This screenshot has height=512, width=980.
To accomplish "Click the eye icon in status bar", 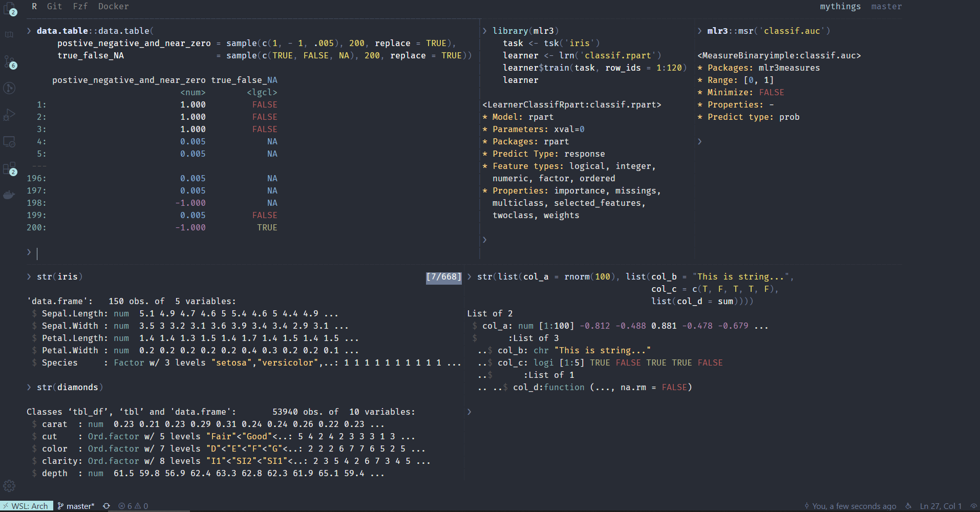I will click(974, 506).
